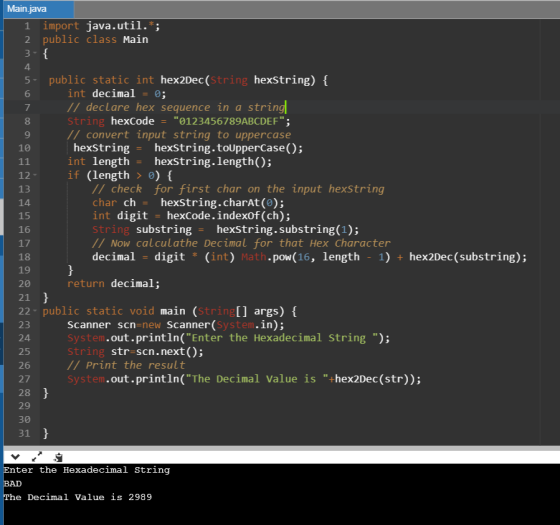Click 'String str=scn.next();' line
The width and height of the screenshot is (560, 525).
coord(135,352)
